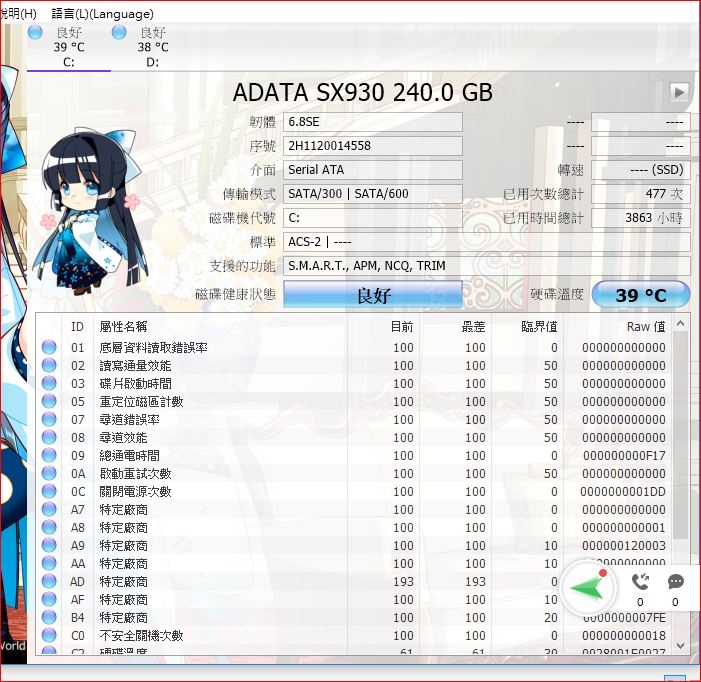The image size is (701, 682).
Task: Select the 關閉電源次數 attribute name
Action: [135, 492]
